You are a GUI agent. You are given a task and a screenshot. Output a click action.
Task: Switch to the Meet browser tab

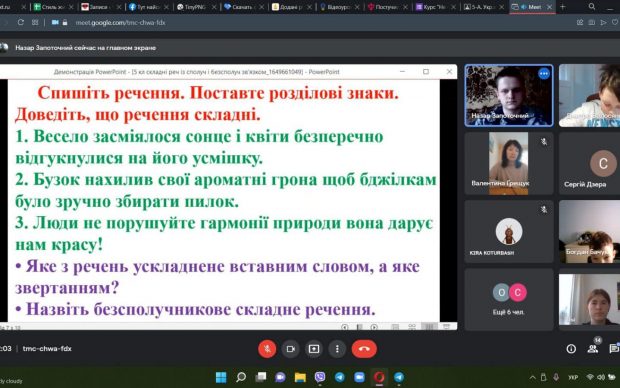click(531, 7)
